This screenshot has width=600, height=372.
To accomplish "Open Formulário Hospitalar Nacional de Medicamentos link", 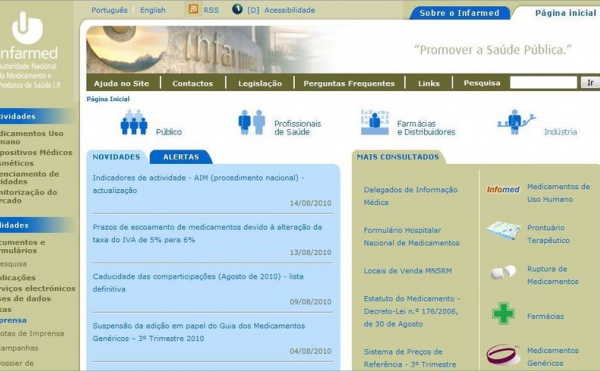I will pos(411,237).
